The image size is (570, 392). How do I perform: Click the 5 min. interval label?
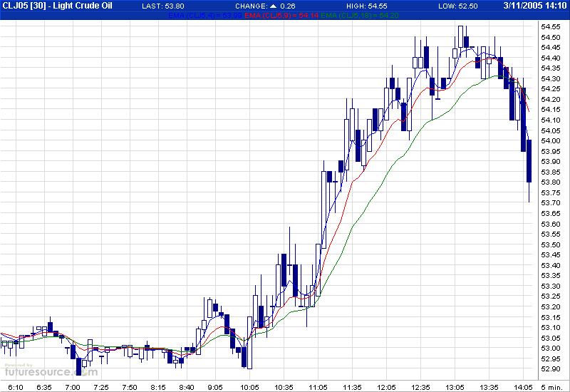coord(551,387)
